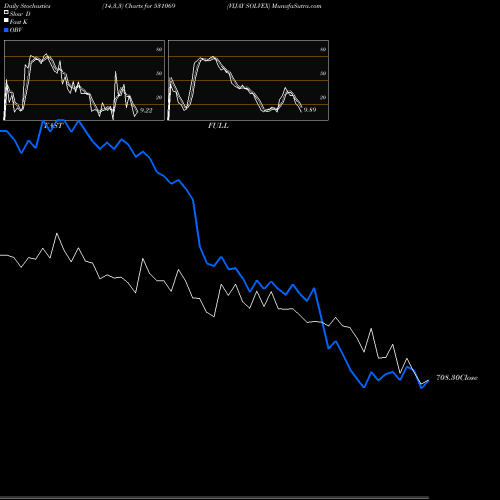Click the 50 level label in FAST chart
This screenshot has height=500, width=500.
[x=159, y=74]
